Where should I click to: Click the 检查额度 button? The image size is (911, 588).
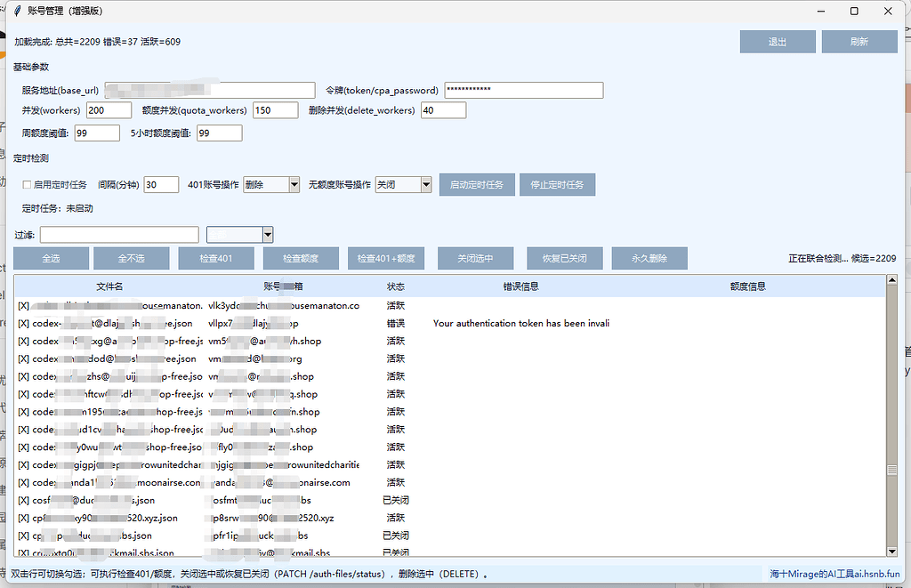point(301,259)
